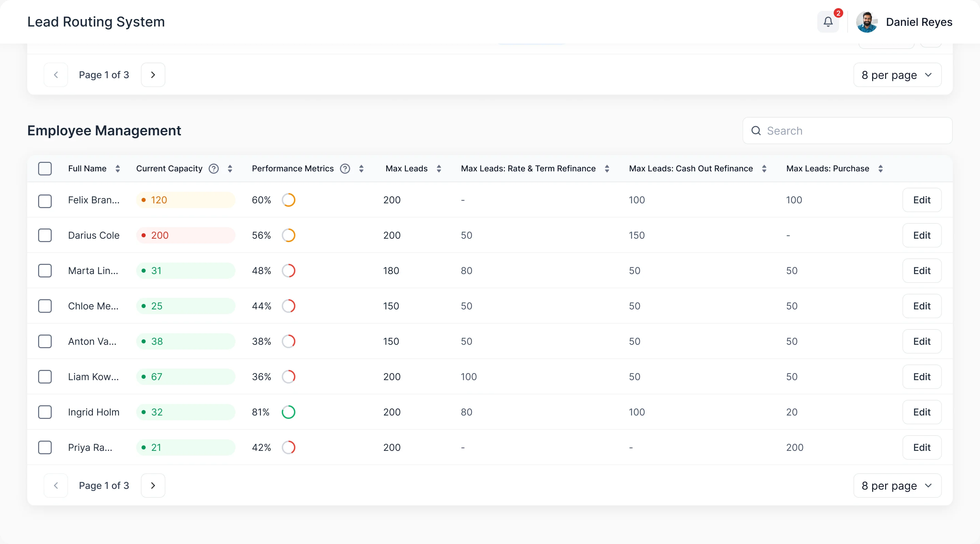Sort by Cash Out Refinance arrows
Screen dimensions: 980x544
[764, 168]
